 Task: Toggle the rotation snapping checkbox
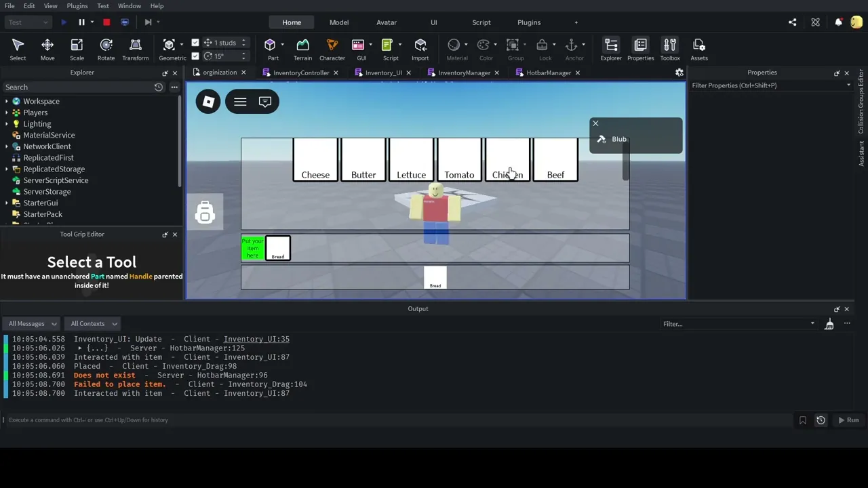pyautogui.click(x=195, y=56)
